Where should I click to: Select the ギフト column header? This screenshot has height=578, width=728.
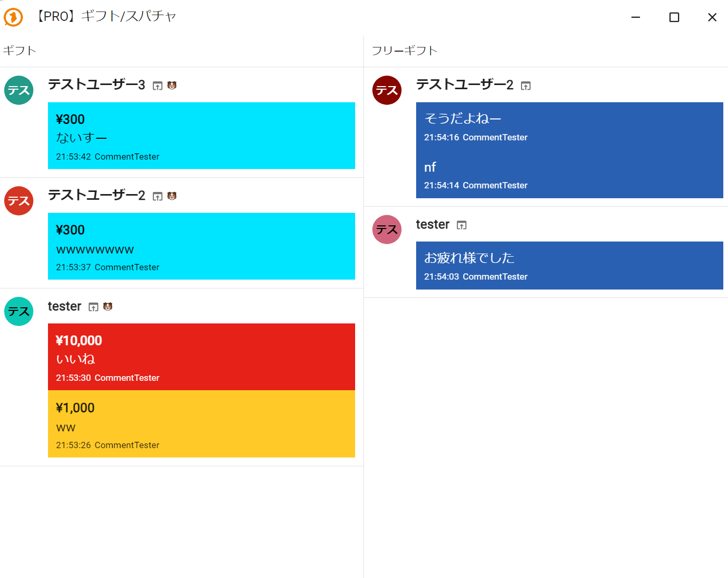pos(20,51)
